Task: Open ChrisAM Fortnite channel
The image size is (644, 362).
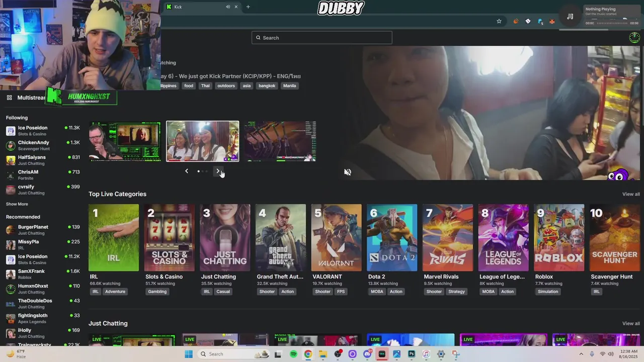Action: click(x=43, y=174)
